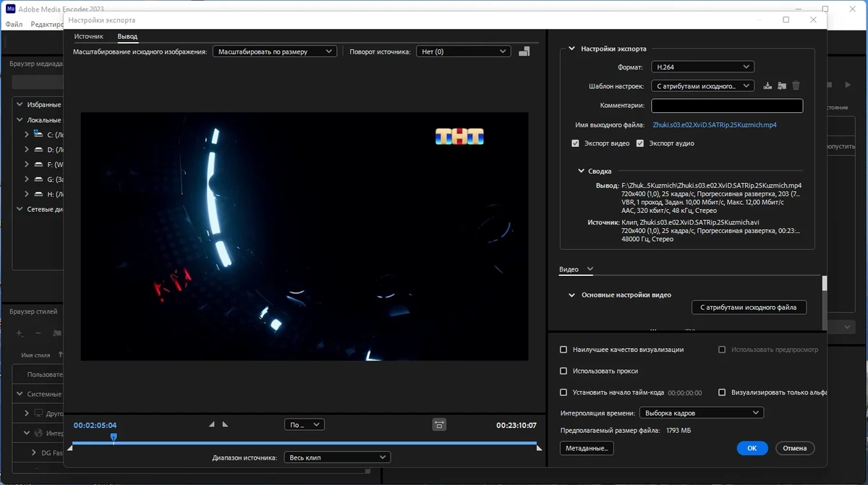The width and height of the screenshot is (868, 485).
Task: Delete the preset with the trash icon
Action: pos(796,85)
